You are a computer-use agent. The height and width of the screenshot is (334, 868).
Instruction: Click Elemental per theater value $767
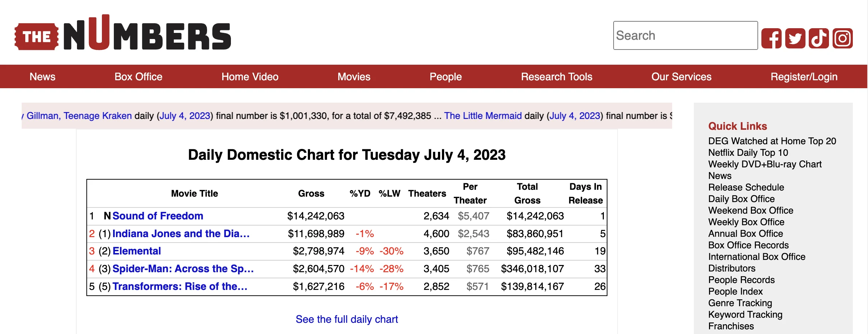(x=478, y=251)
